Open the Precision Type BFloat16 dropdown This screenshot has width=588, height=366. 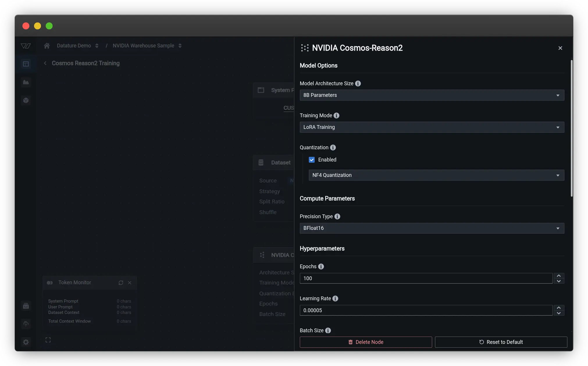(x=432, y=228)
